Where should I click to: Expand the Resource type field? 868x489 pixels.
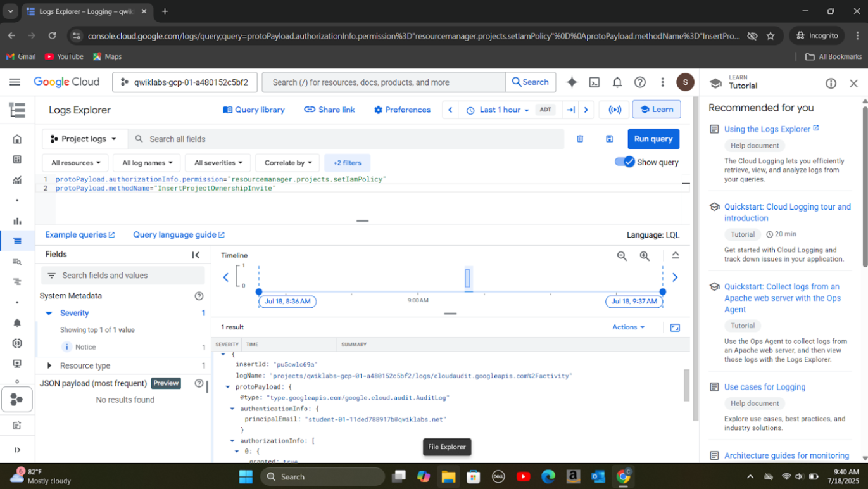[x=49, y=365]
